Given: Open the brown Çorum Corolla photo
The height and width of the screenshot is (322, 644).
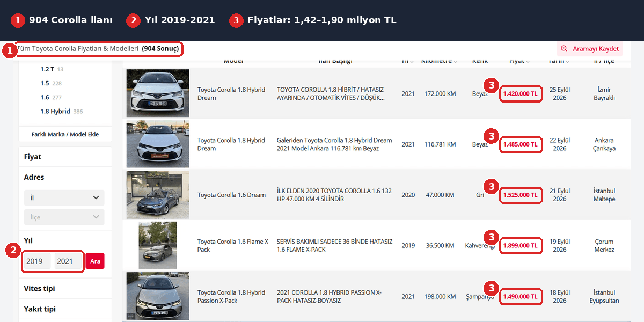Looking at the screenshot, I should (x=158, y=245).
